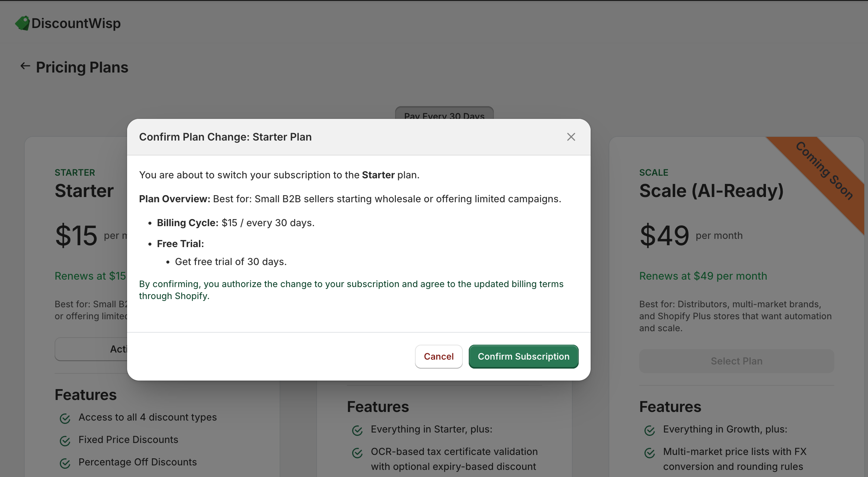The image size is (868, 477).
Task: Click the Pricing Plans page heading
Action: coord(82,67)
